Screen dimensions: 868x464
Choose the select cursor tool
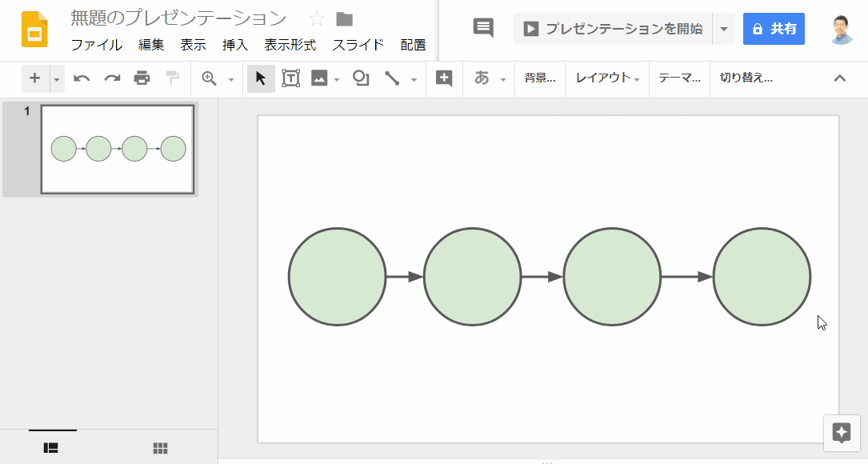[261, 78]
